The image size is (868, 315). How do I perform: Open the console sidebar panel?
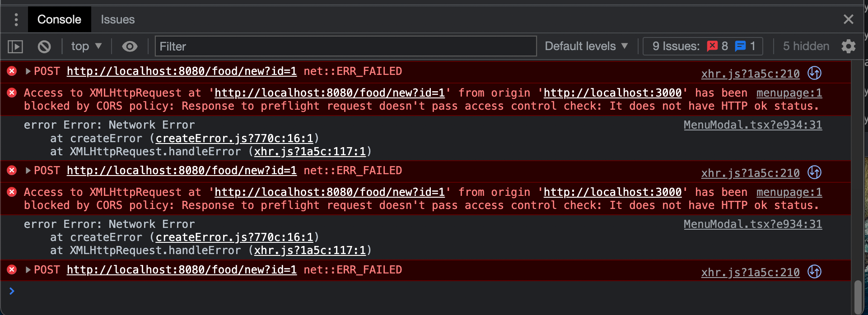(x=15, y=46)
